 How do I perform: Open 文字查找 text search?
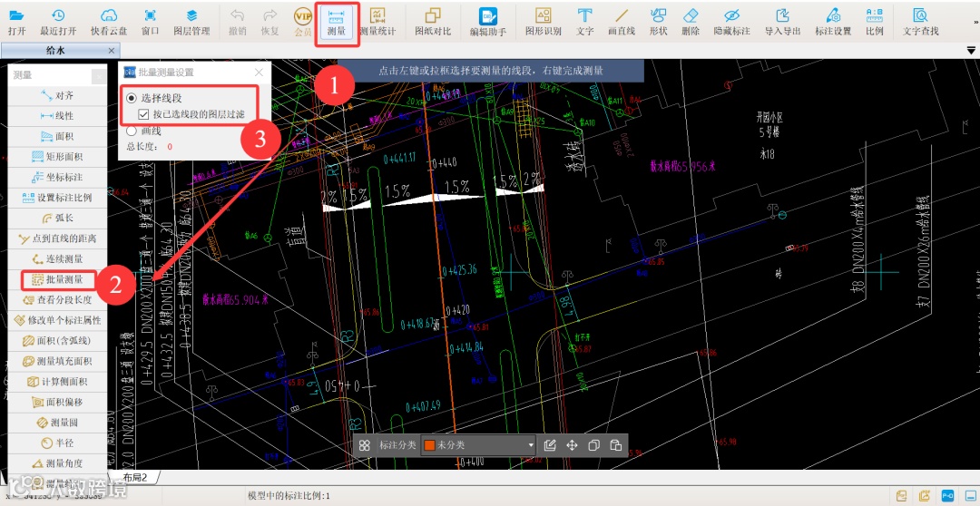921,22
